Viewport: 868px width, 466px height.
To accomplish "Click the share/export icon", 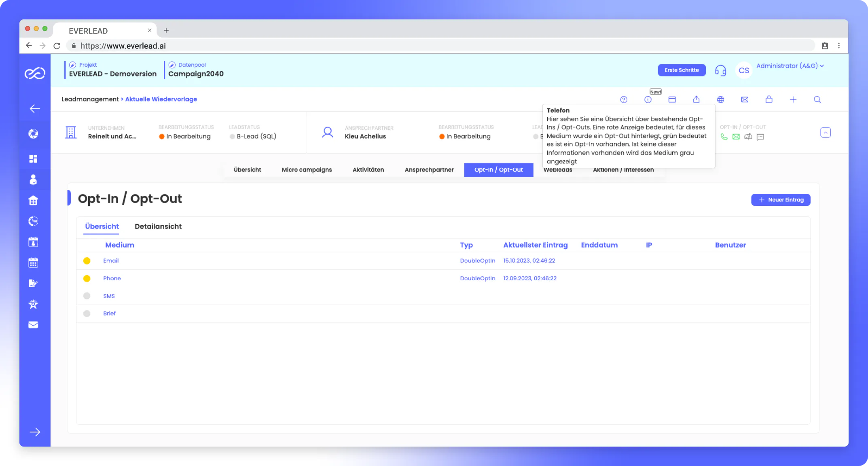I will (x=696, y=100).
